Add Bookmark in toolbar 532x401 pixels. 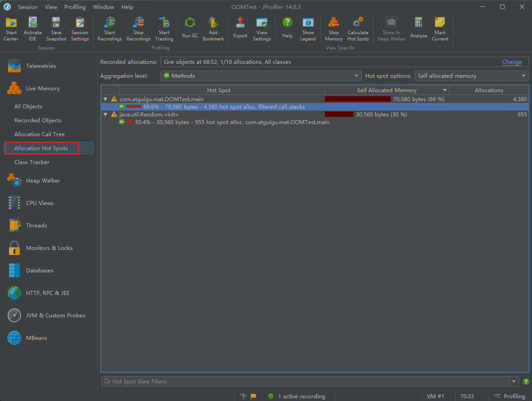(213, 29)
